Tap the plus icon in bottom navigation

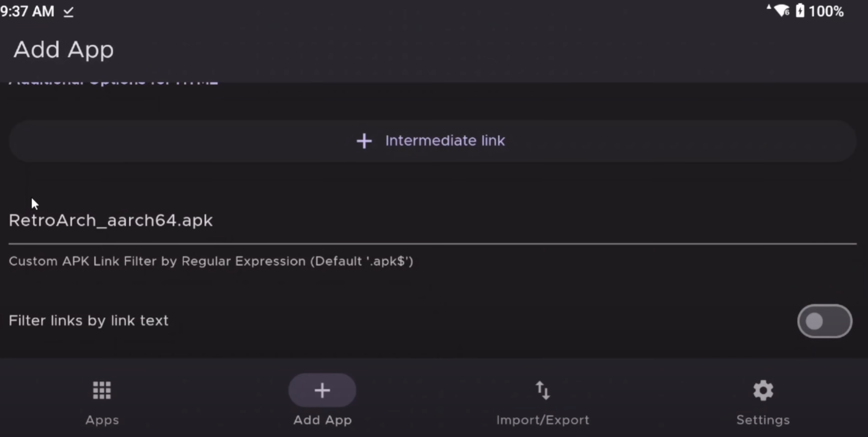(322, 390)
